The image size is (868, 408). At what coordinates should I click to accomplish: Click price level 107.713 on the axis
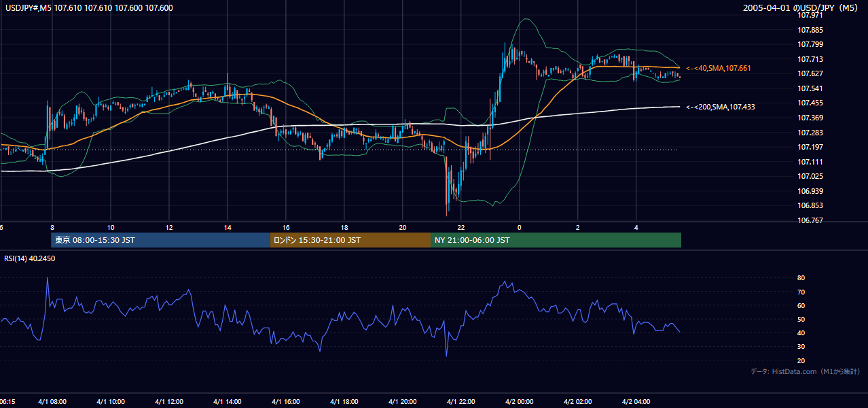pyautogui.click(x=810, y=59)
